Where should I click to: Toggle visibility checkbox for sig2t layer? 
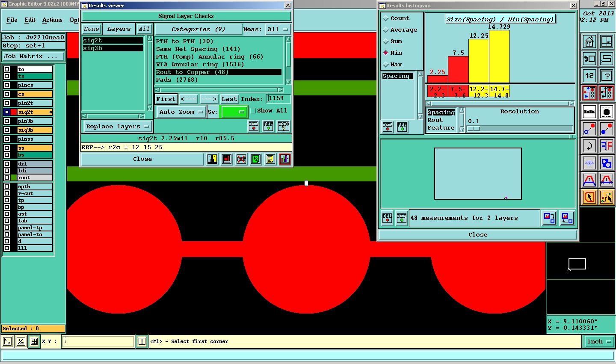coord(7,112)
